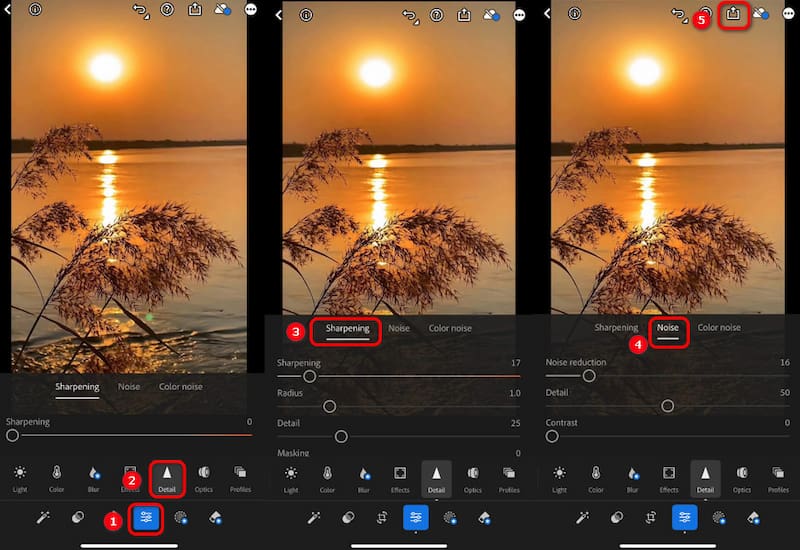Image resolution: width=800 pixels, height=550 pixels.
Task: Select the highlighted Edit sliders icon in left screen
Action: coord(147,517)
